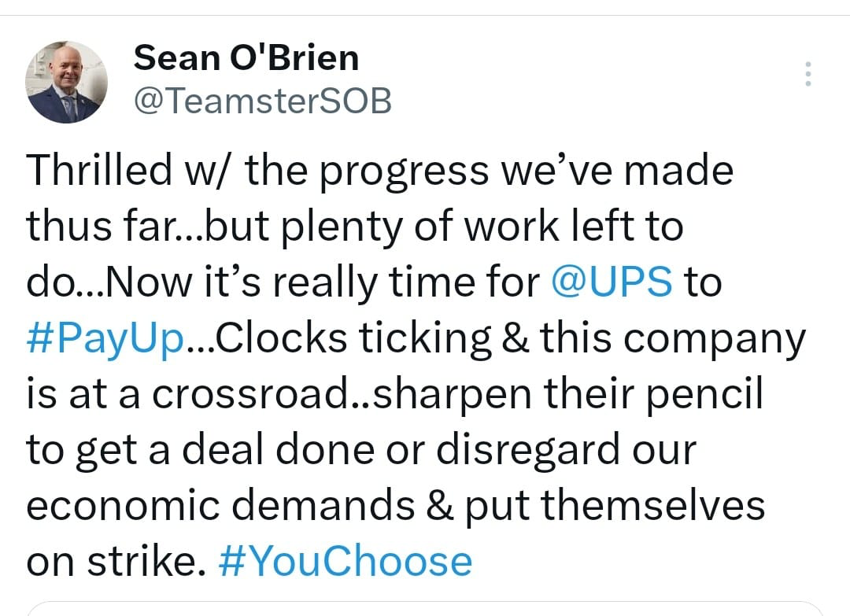Viewport: 850px width, 616px height.
Task: Click the word "progress" in first line
Action: [405, 172]
